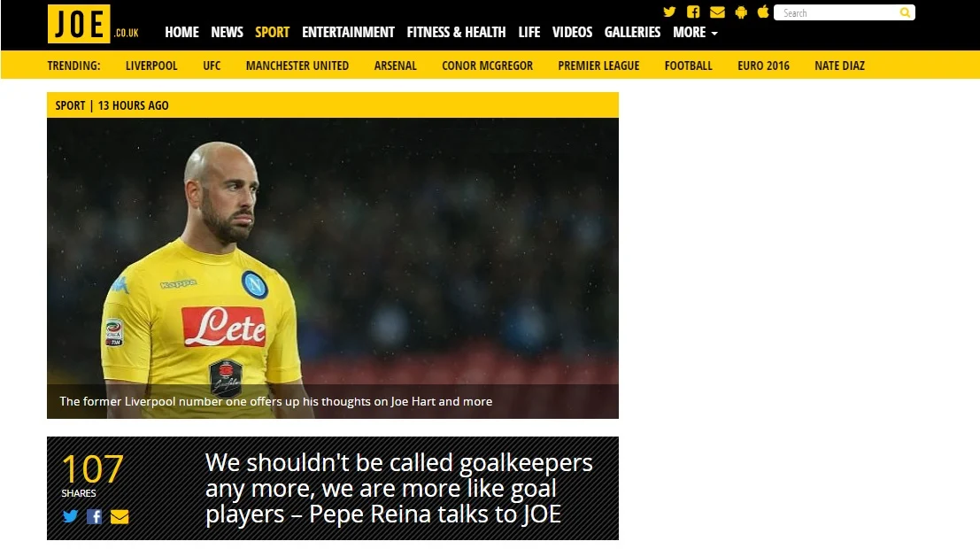Open the Apple app icon link

click(763, 12)
